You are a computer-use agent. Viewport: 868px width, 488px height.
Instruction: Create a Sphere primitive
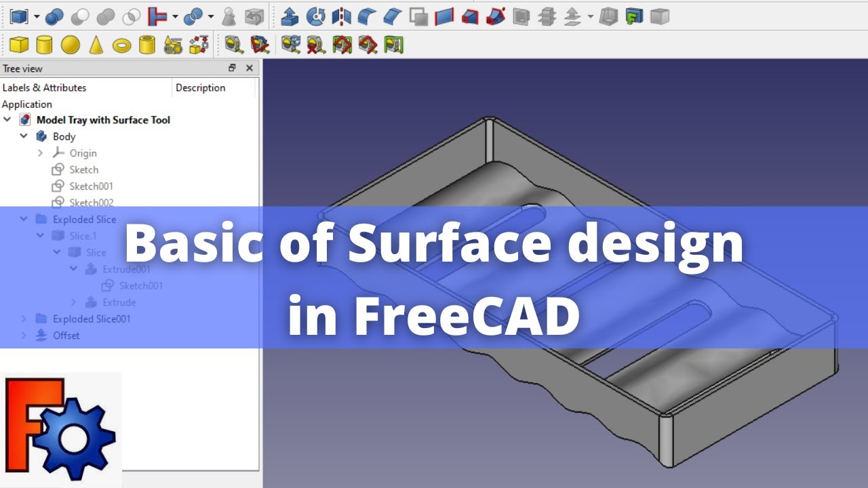[x=71, y=45]
